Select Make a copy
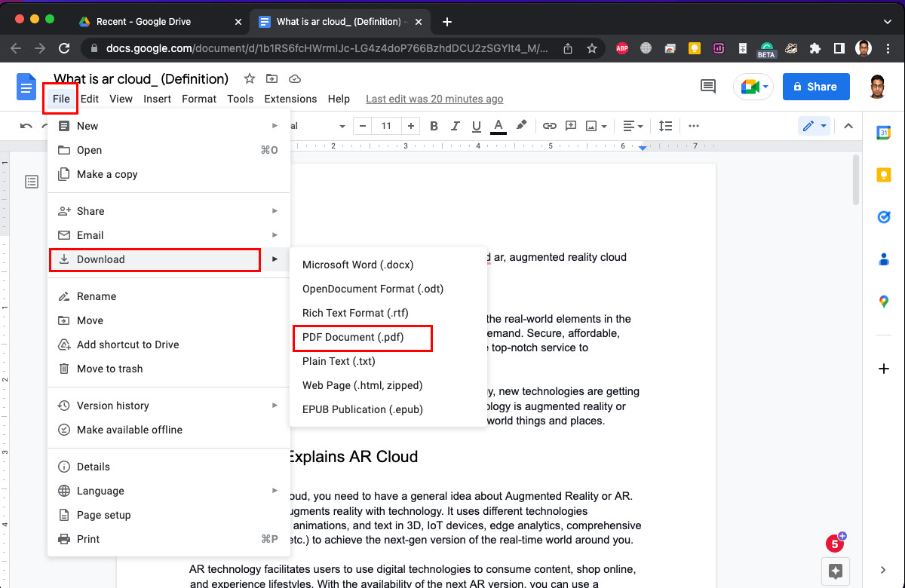Image resolution: width=905 pixels, height=588 pixels. [x=169, y=174]
